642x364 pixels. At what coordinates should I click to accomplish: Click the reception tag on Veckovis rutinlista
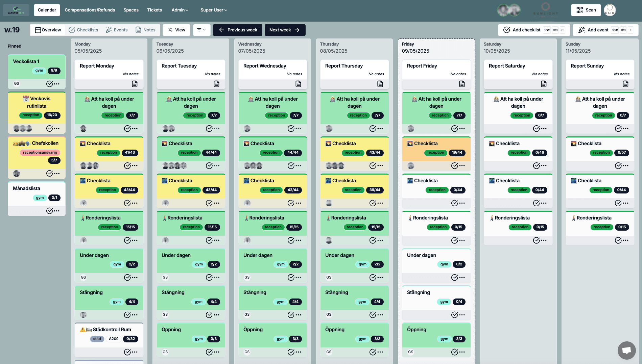(x=31, y=115)
